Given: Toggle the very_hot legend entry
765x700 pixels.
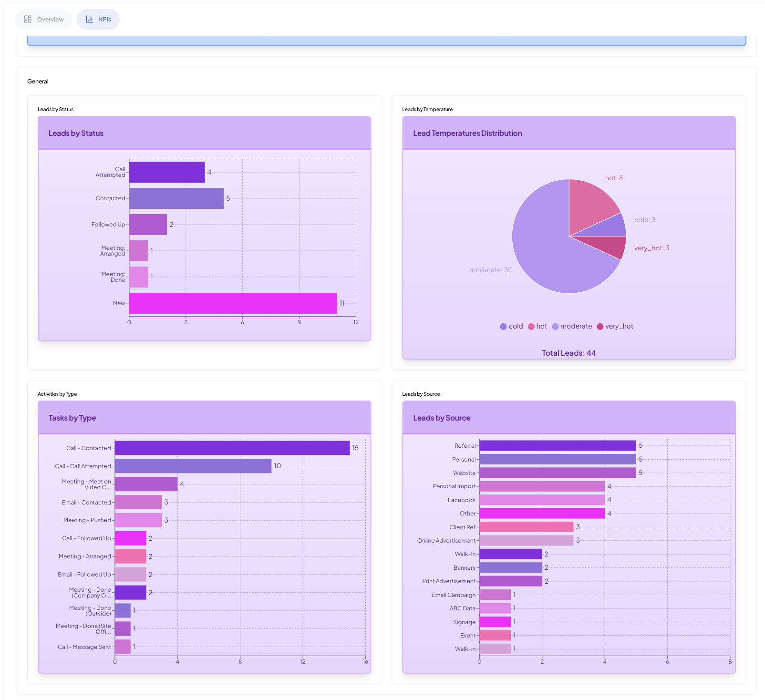Looking at the screenshot, I should point(615,326).
